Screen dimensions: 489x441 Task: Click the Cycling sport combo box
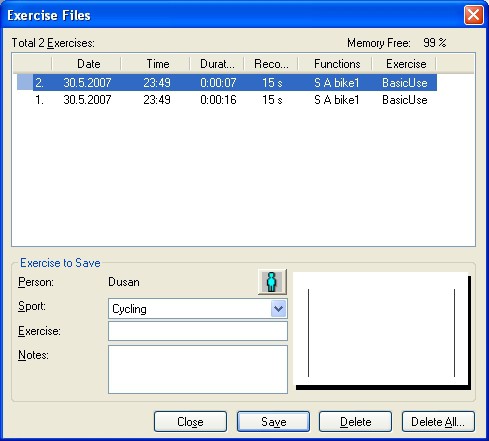point(198,309)
